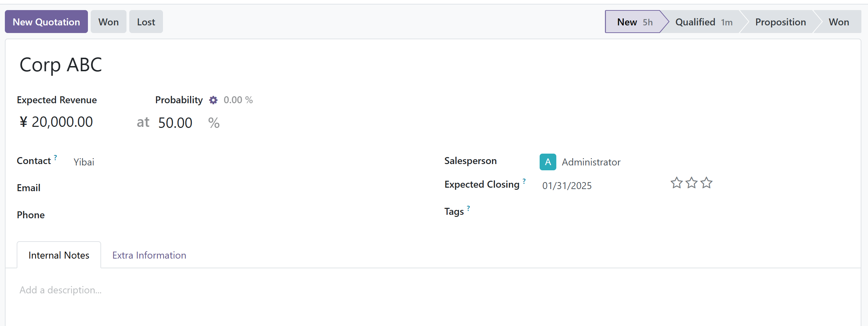Edit the Expected Revenue amount field
This screenshot has width=868, height=326.
tap(62, 122)
